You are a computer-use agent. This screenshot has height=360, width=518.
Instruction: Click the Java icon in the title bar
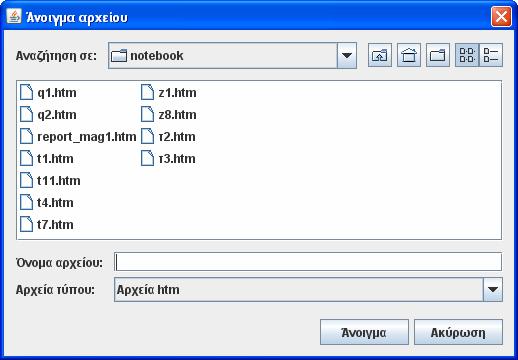[14, 16]
